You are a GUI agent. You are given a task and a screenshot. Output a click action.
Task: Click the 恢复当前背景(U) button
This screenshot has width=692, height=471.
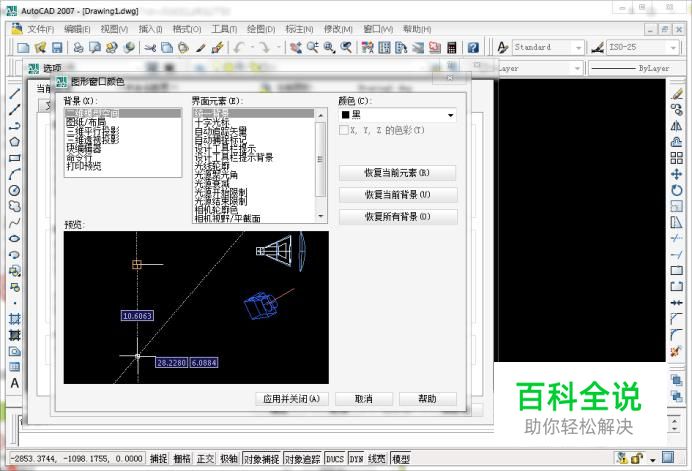pos(398,195)
